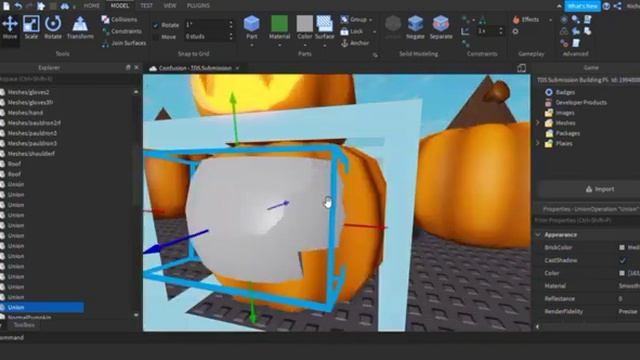Switch to the MODEL ribbon tab
This screenshot has width=640, height=360.
point(120,6)
